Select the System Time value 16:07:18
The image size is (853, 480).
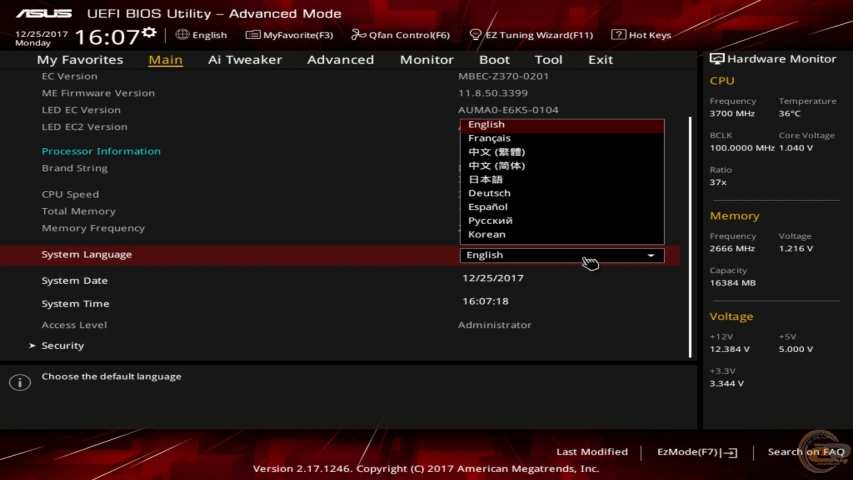tap(485, 301)
